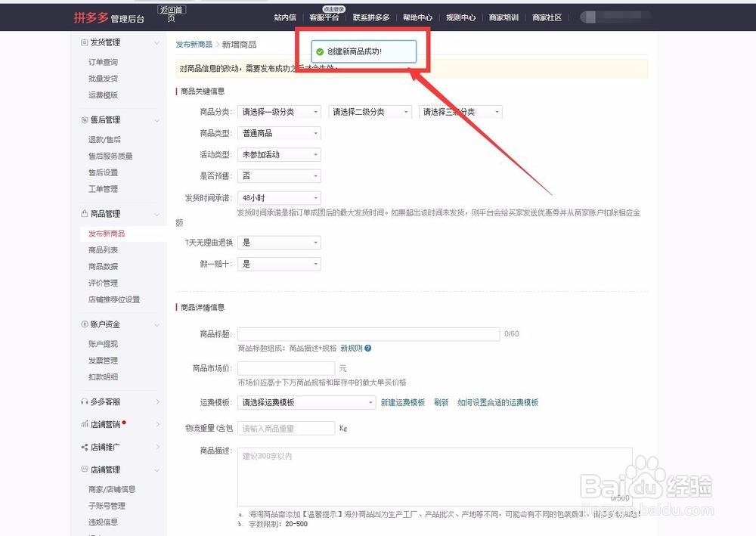Open 客服平台 in the top navigation

(324, 17)
